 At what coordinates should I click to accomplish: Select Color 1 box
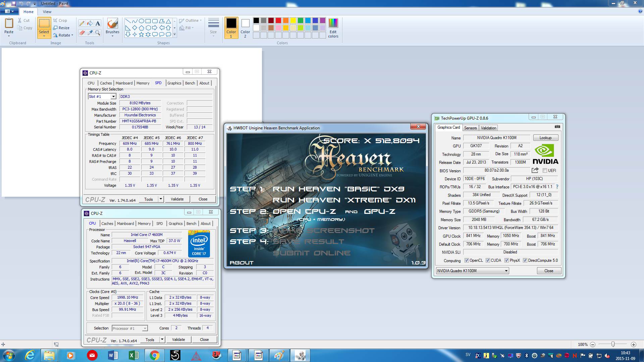coord(231,28)
